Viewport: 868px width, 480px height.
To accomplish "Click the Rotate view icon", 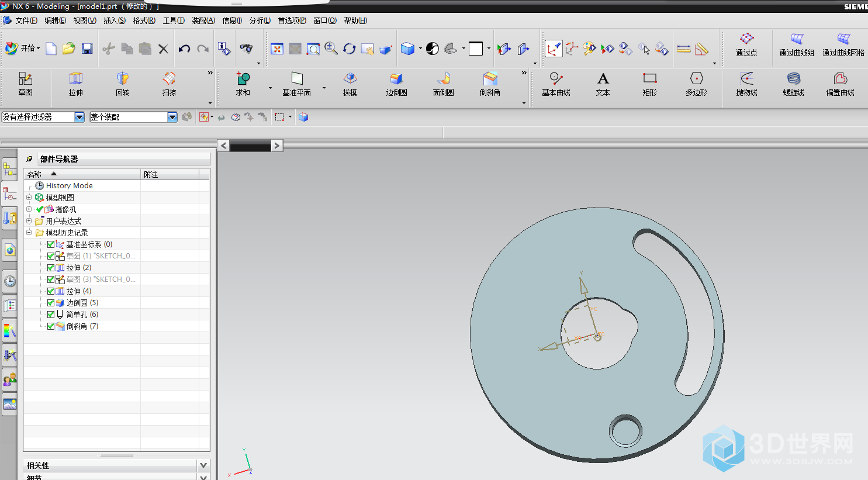I will (x=350, y=49).
